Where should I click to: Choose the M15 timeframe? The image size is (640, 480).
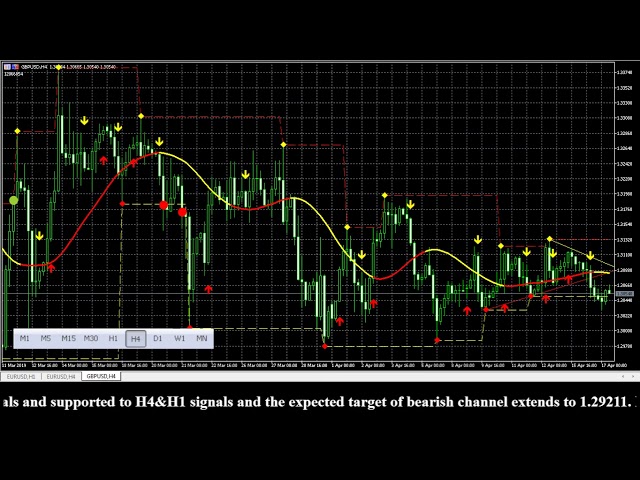click(68, 339)
